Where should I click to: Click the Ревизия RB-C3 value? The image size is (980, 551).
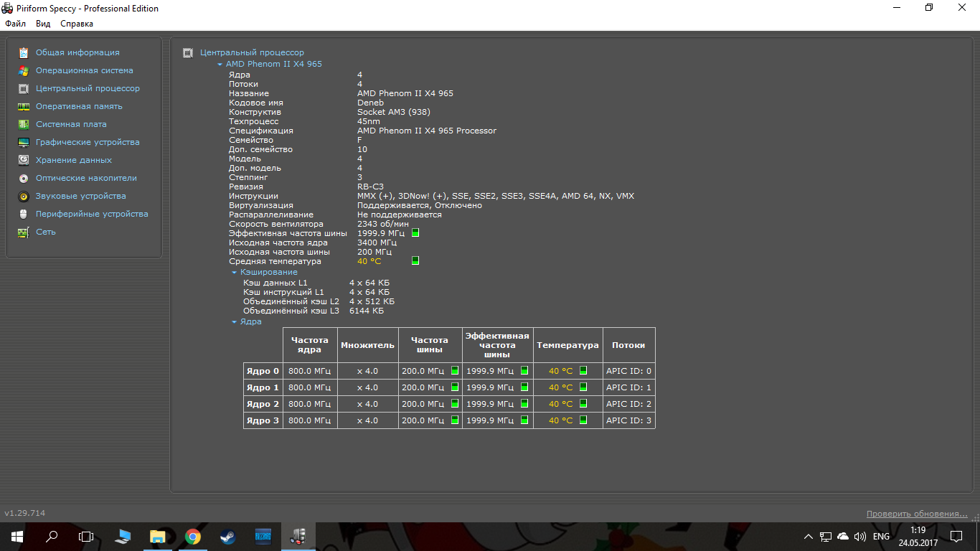[x=370, y=187]
